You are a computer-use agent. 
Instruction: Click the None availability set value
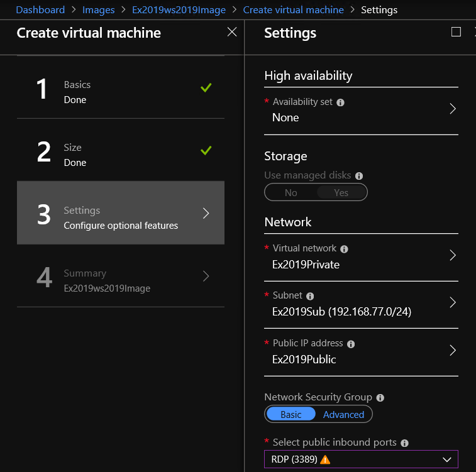pos(285,118)
